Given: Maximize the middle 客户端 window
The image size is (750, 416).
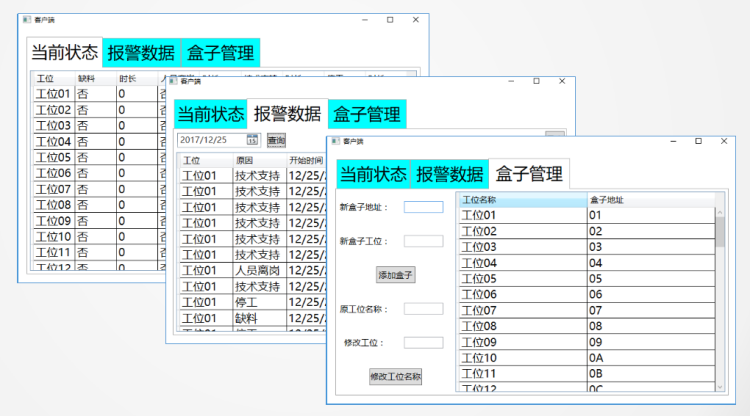Looking at the screenshot, I should click(536, 81).
